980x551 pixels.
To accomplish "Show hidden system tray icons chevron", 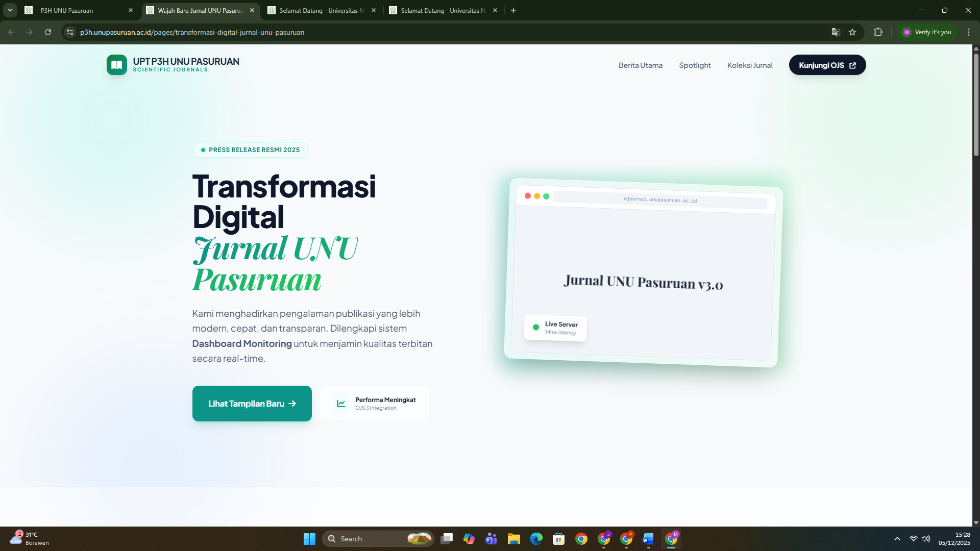I will pos(897,539).
